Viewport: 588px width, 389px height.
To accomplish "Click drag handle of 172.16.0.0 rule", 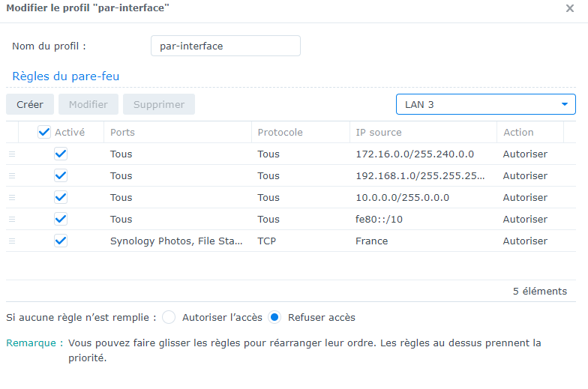I will (x=11, y=154).
